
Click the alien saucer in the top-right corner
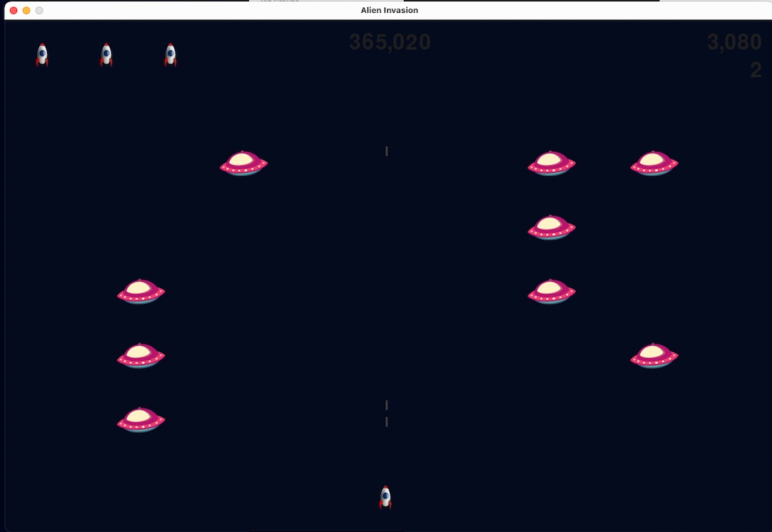654,163
